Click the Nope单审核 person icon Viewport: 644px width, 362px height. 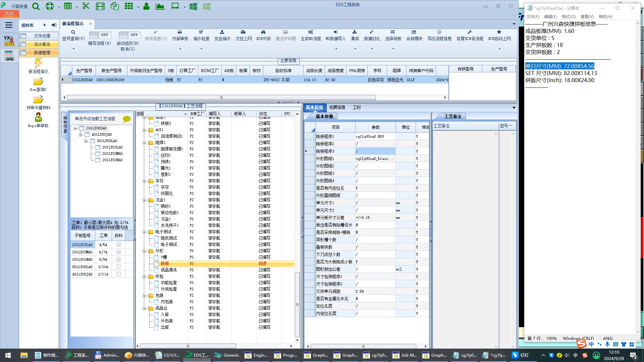point(38,117)
